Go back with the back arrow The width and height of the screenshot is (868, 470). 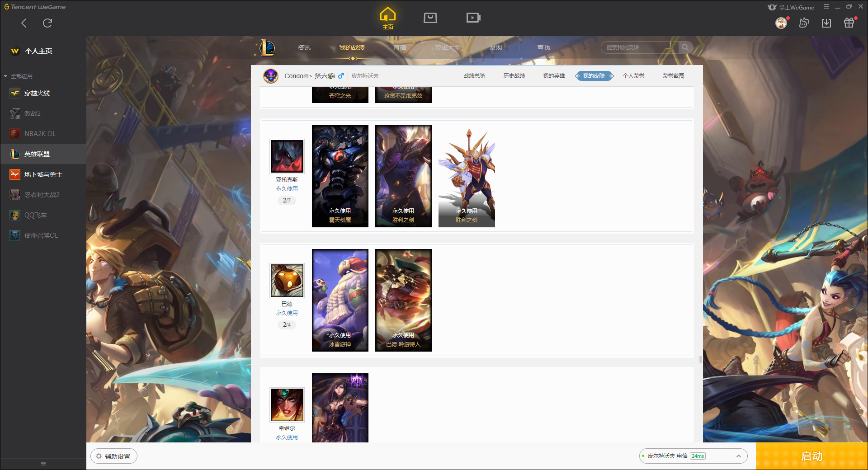tap(24, 23)
